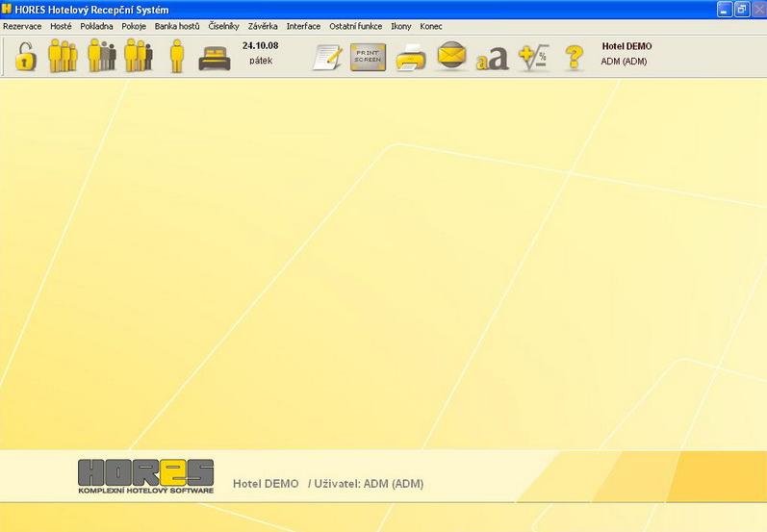Click the font size 'aA' icon
767x532 pixels.
click(x=492, y=58)
